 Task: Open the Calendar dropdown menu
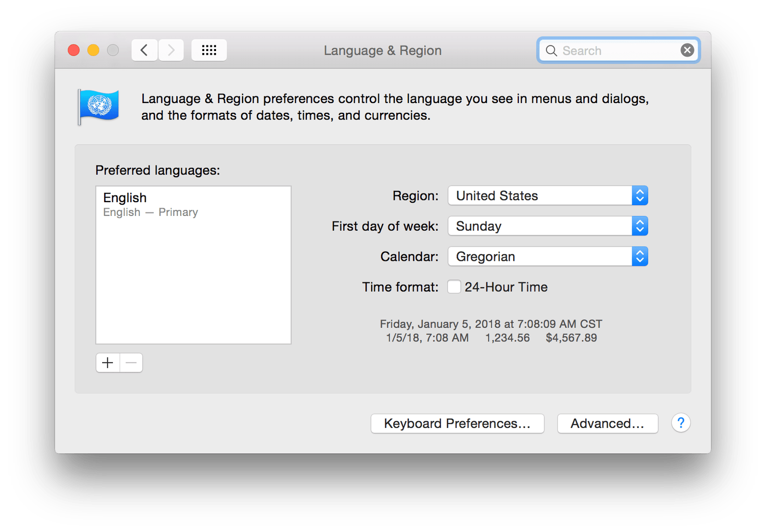pyautogui.click(x=547, y=257)
